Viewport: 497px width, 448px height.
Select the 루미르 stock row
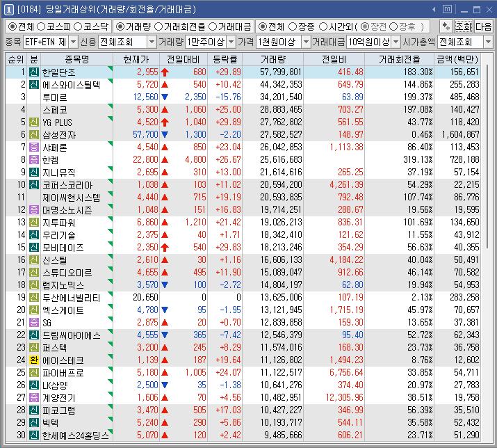(x=243, y=97)
